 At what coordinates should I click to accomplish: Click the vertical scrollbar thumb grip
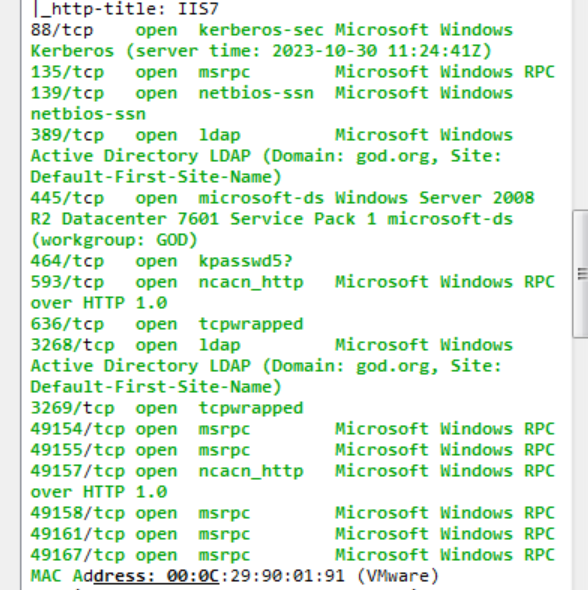click(582, 274)
